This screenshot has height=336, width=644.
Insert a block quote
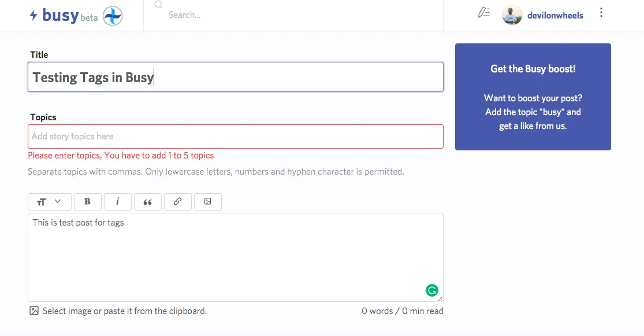click(x=147, y=201)
